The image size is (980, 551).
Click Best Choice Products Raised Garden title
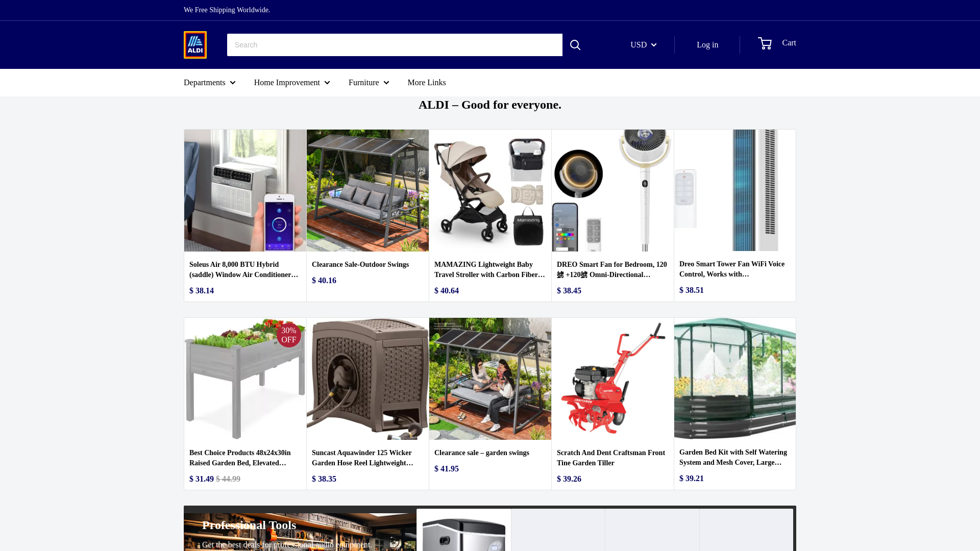pos(240,458)
